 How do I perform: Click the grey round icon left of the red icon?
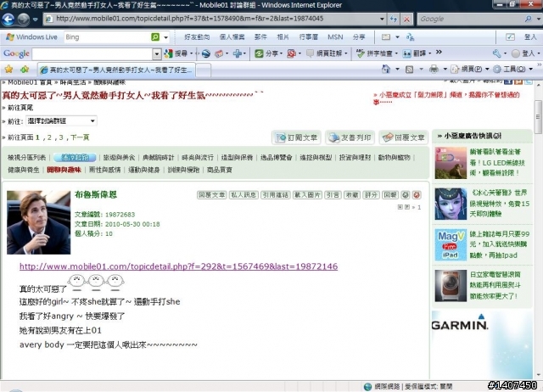pos(406,195)
